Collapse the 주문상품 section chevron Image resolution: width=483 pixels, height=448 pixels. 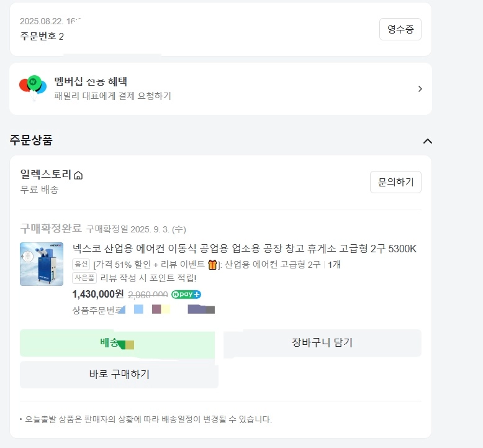[x=428, y=141]
